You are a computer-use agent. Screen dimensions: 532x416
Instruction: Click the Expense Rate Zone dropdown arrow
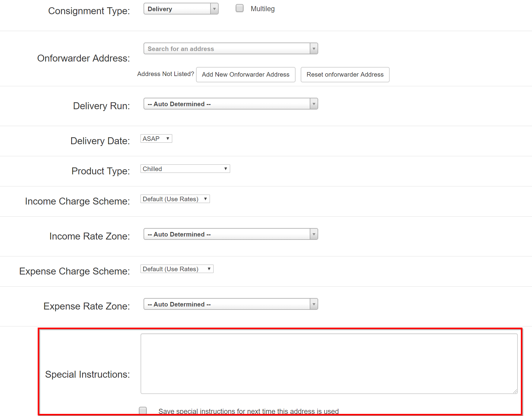point(314,304)
